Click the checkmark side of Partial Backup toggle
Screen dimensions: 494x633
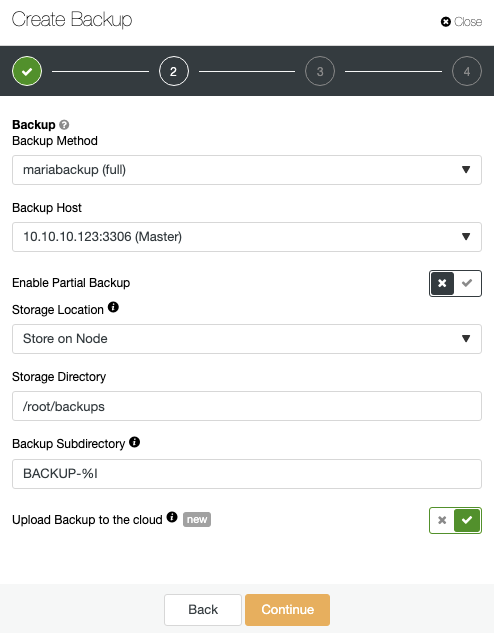[467, 283]
